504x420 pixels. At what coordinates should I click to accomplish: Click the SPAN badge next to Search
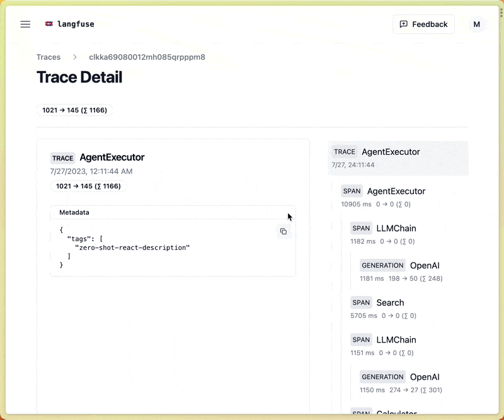click(361, 303)
